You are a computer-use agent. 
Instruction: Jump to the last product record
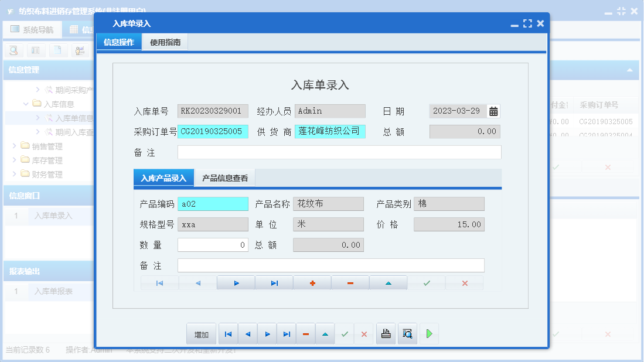pos(274,282)
